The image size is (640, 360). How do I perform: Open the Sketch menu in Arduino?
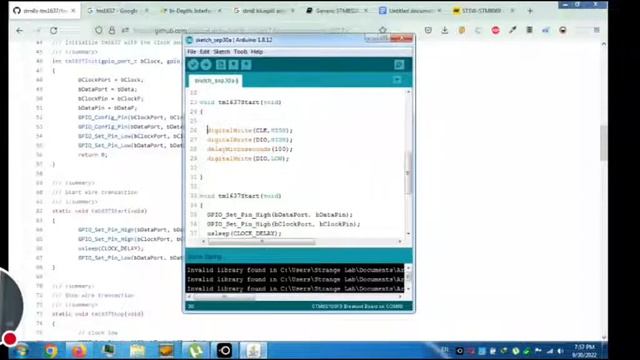coord(222,52)
